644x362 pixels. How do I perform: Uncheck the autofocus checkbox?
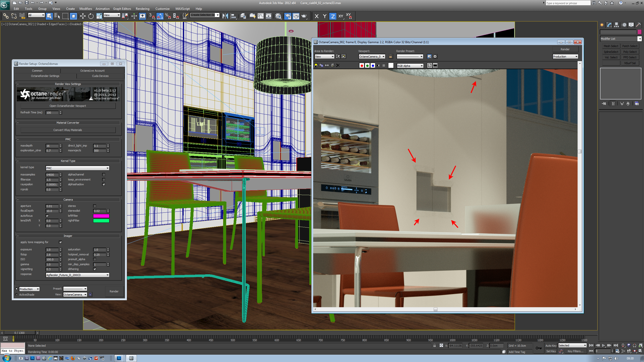tap(47, 216)
